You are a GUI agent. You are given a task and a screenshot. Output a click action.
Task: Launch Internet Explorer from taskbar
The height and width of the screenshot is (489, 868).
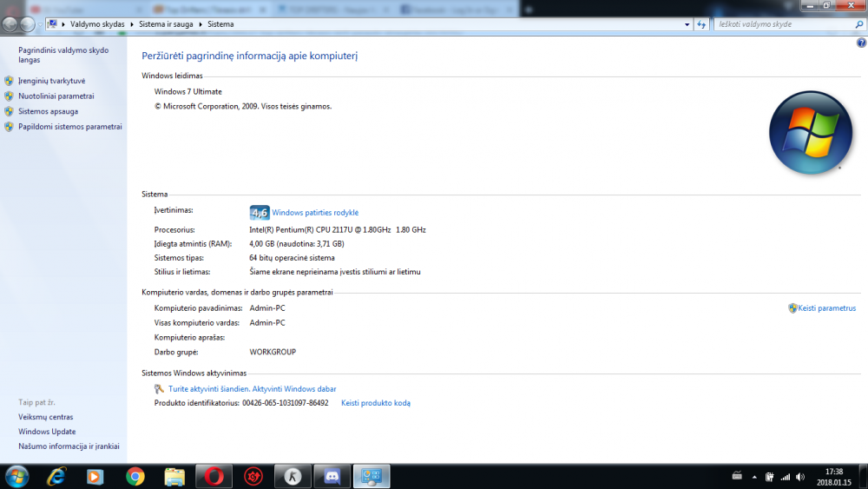pos(56,476)
